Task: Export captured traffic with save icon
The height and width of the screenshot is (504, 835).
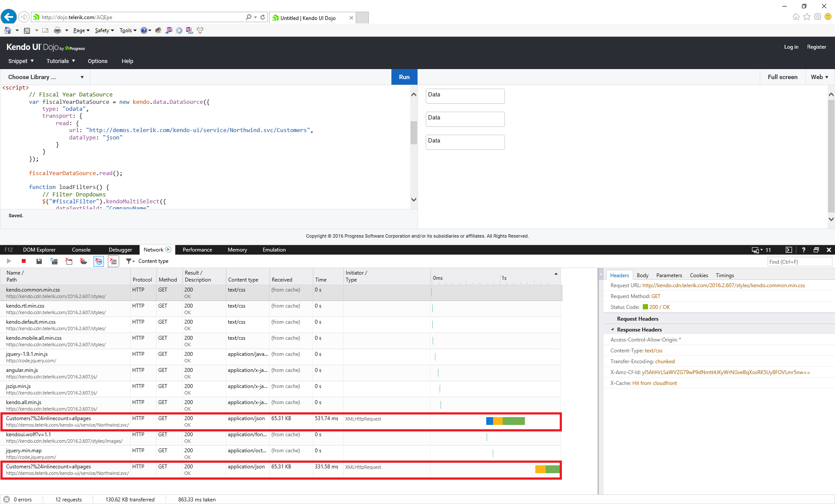Action: [39, 261]
